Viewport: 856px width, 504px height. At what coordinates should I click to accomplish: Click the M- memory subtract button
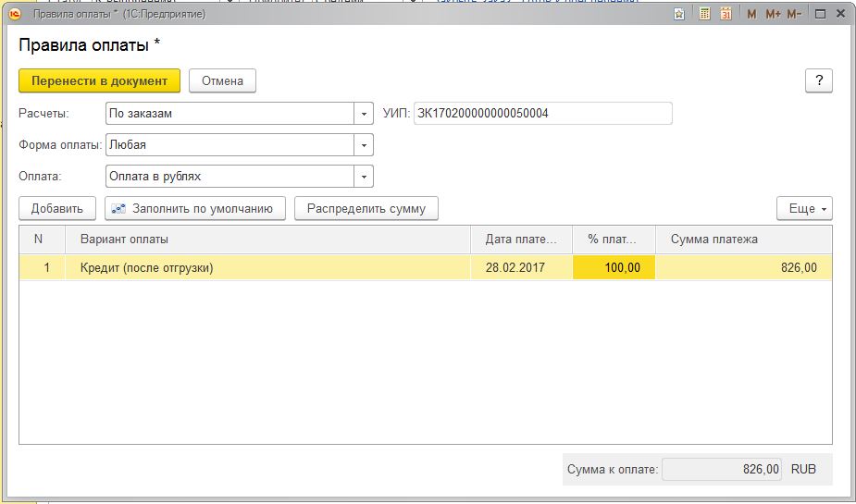794,14
